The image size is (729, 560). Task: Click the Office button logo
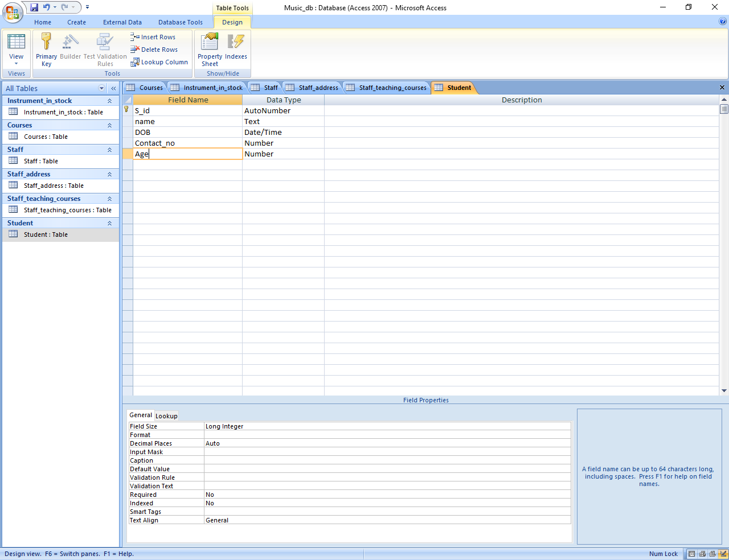click(x=12, y=12)
